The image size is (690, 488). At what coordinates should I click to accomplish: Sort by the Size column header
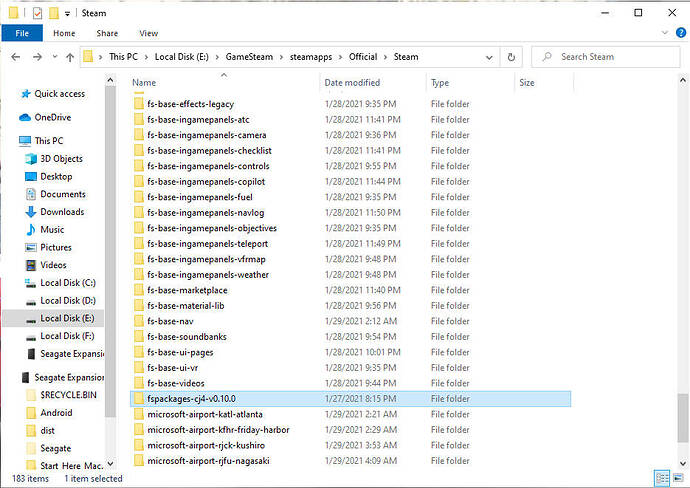527,82
